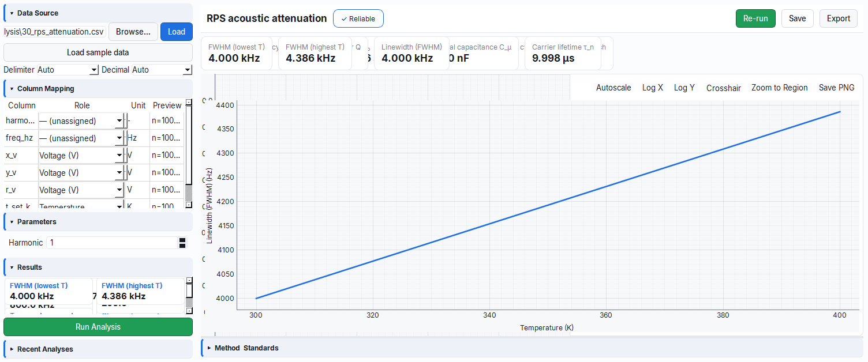Click the CSV file path field
Image resolution: width=868 pixels, height=362 pixels.
(55, 32)
